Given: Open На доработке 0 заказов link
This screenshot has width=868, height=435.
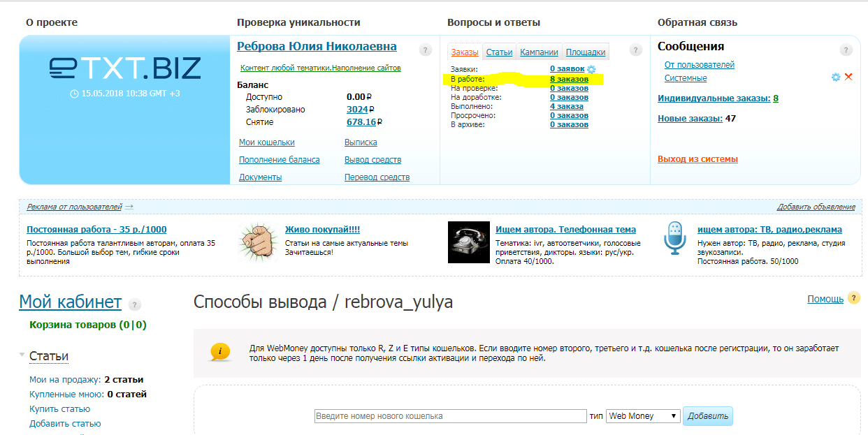Looking at the screenshot, I should (x=569, y=97).
